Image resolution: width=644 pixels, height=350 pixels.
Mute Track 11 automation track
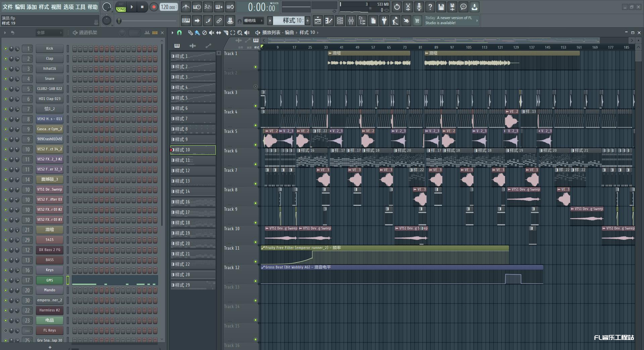(255, 262)
